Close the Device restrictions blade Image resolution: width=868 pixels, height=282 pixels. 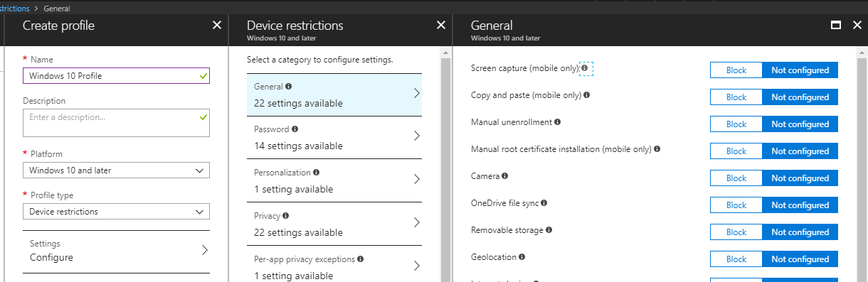440,25
